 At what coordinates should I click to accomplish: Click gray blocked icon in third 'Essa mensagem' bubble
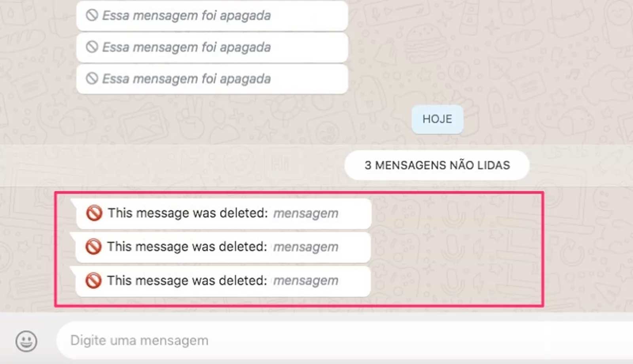92,79
